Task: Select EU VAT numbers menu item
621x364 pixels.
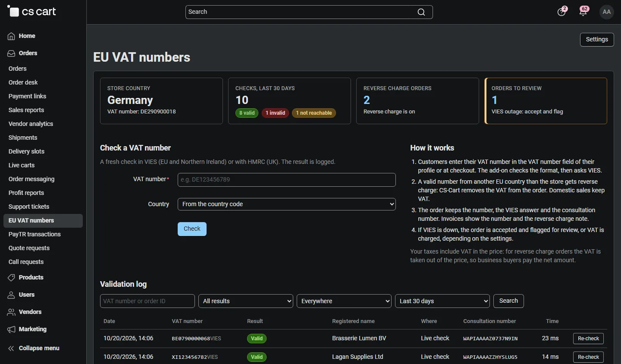Action: [x=43, y=221]
